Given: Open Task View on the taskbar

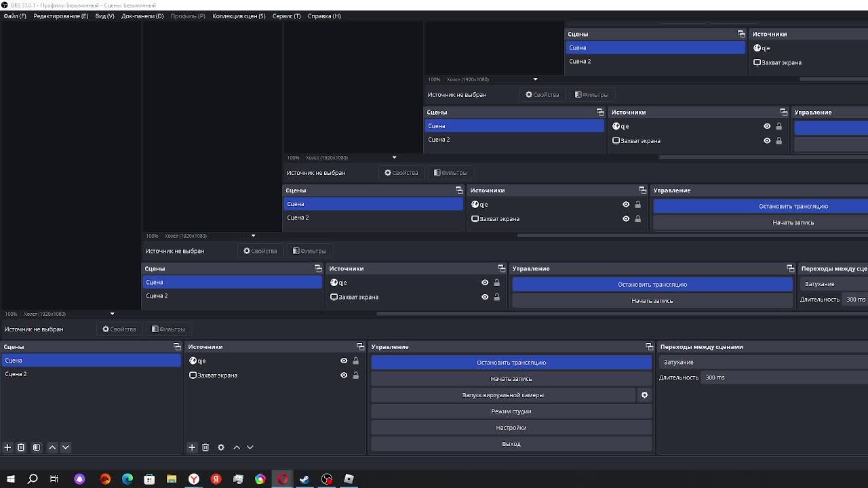Looking at the screenshot, I should pos(54,479).
